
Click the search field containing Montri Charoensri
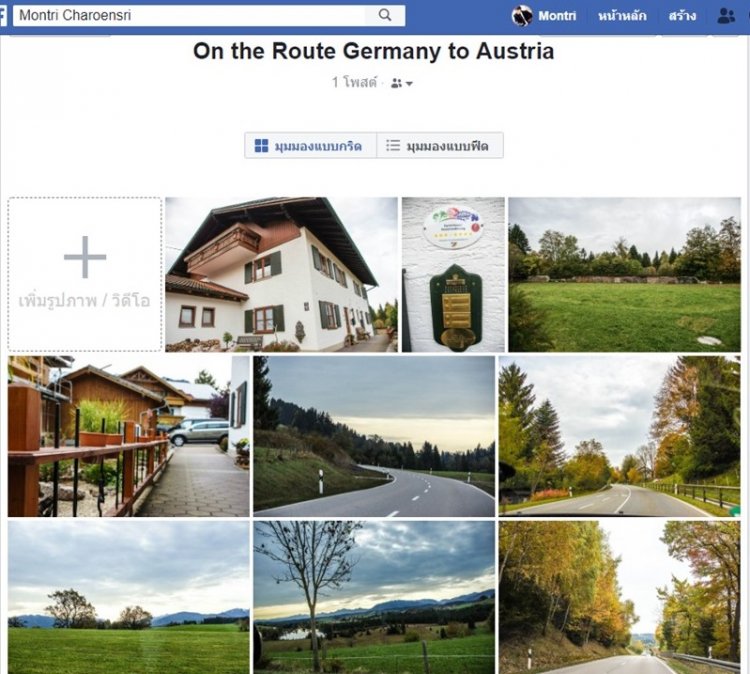pyautogui.click(x=190, y=16)
